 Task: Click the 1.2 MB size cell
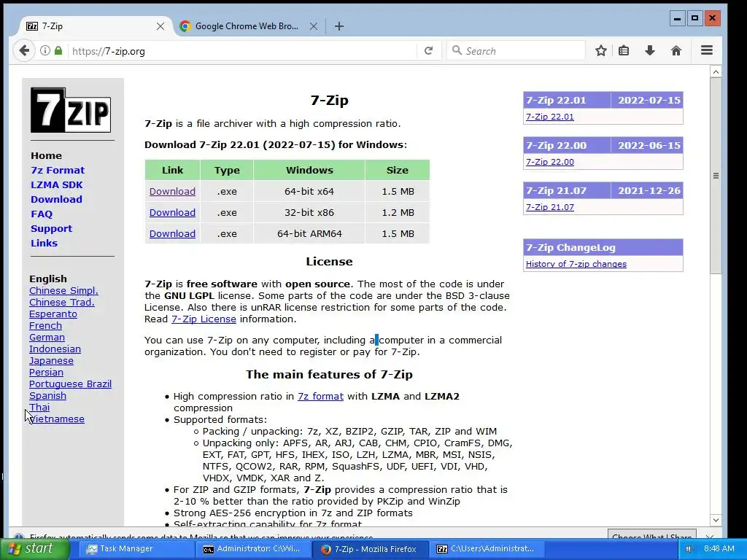click(398, 212)
